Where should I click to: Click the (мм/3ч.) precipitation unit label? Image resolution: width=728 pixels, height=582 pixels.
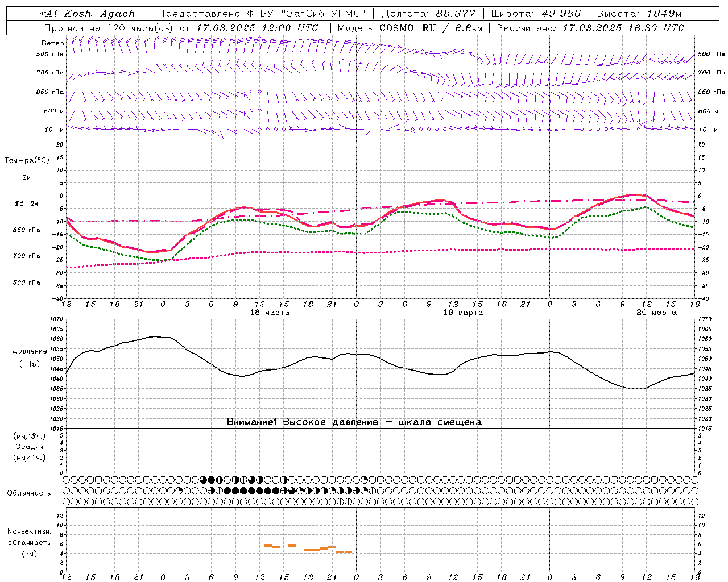pyautogui.click(x=30, y=436)
